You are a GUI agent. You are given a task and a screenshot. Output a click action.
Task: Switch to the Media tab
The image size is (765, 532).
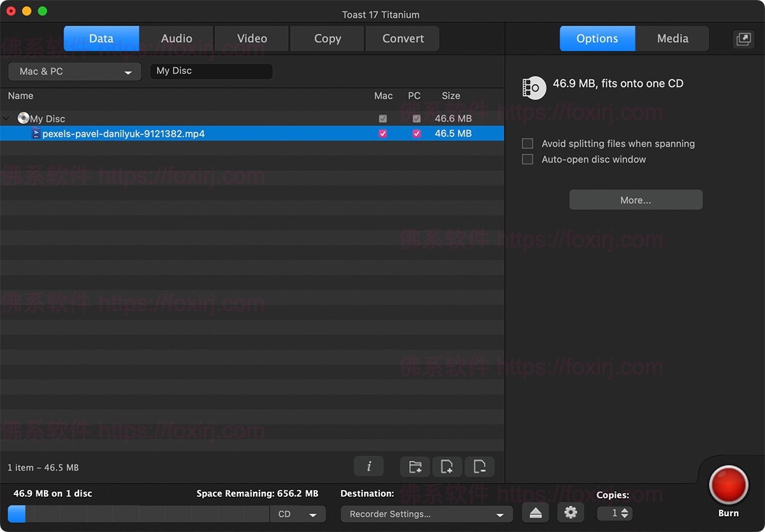pyautogui.click(x=672, y=38)
